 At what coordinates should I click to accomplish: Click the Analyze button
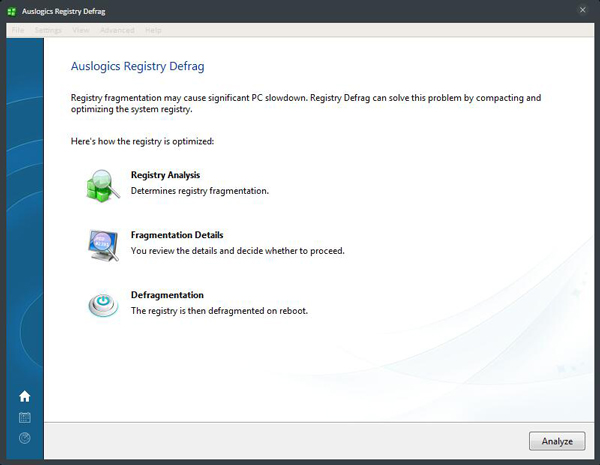click(557, 441)
